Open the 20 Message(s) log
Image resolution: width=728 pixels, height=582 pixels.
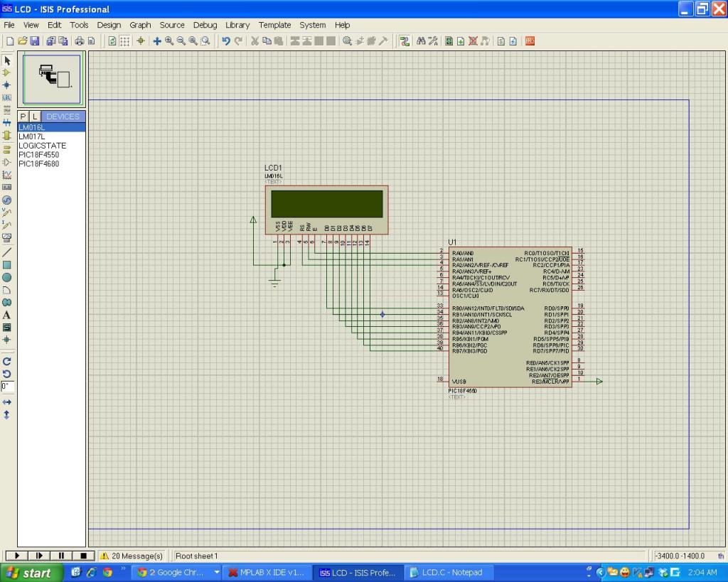click(x=132, y=556)
